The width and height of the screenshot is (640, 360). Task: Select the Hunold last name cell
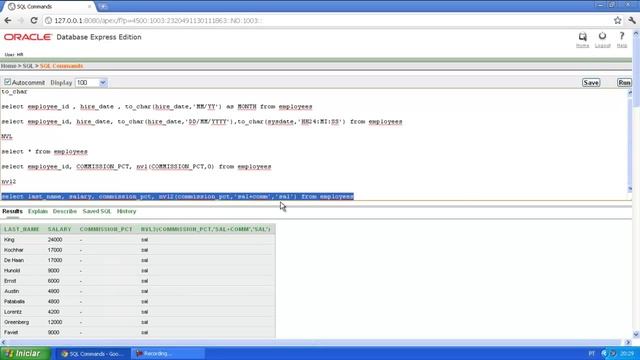(x=12, y=271)
